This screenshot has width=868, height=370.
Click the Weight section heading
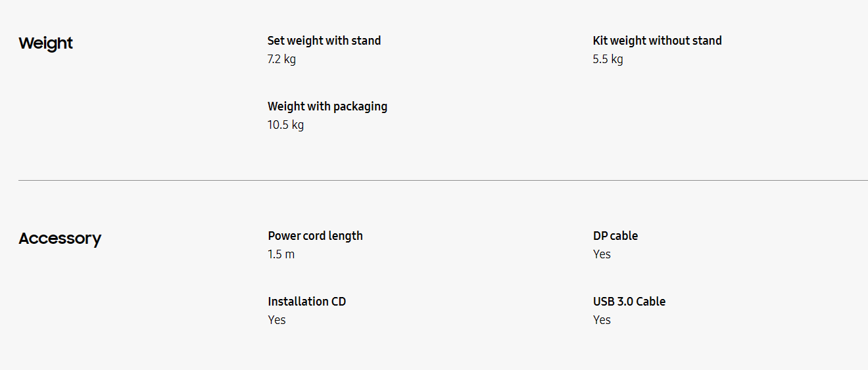(x=45, y=43)
